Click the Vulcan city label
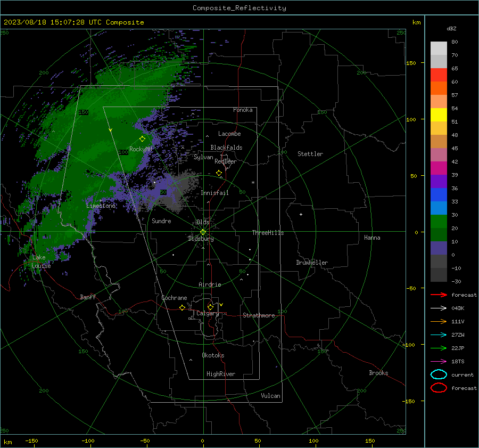The width and height of the screenshot is (479, 448). (270, 396)
